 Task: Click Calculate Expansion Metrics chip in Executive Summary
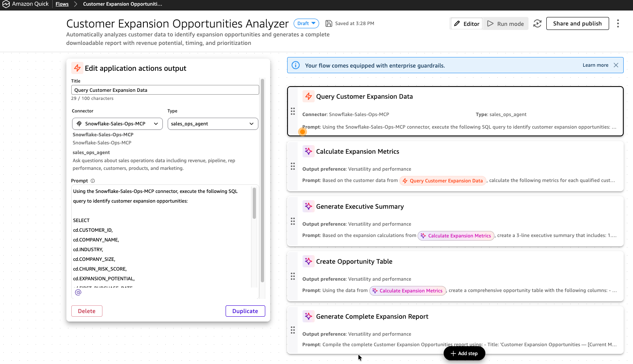(x=456, y=236)
